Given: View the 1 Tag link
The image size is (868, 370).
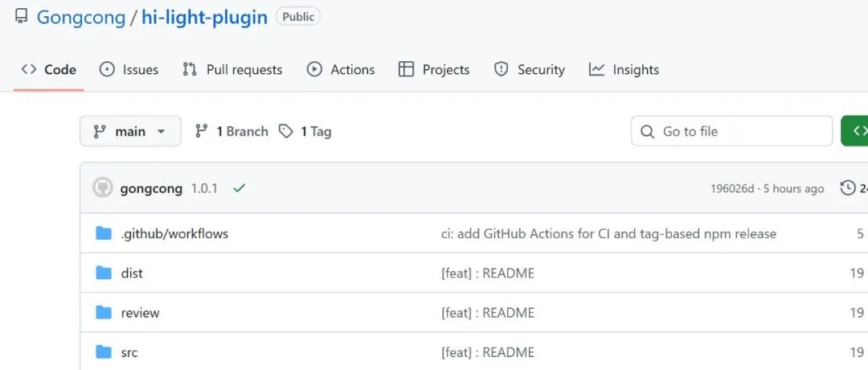Looking at the screenshot, I should [x=305, y=131].
